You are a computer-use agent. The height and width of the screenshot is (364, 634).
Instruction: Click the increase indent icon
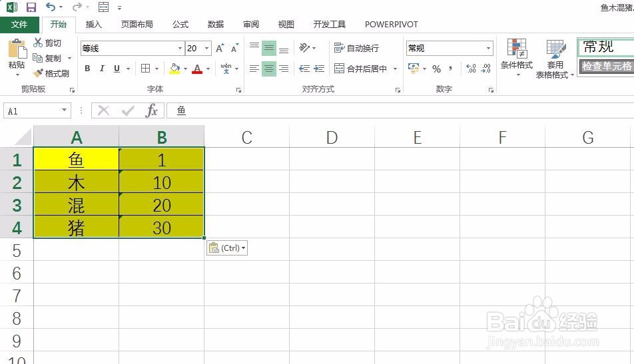click(319, 69)
